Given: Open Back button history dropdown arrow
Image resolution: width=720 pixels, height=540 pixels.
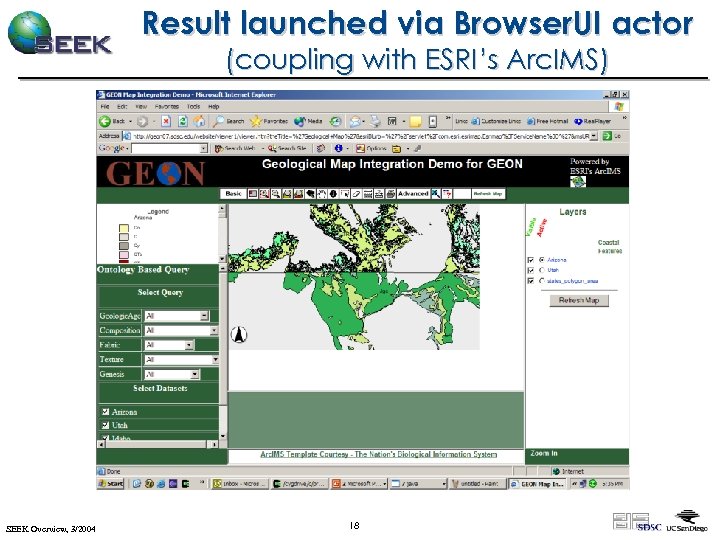Looking at the screenshot, I should pyautogui.click(x=130, y=122).
